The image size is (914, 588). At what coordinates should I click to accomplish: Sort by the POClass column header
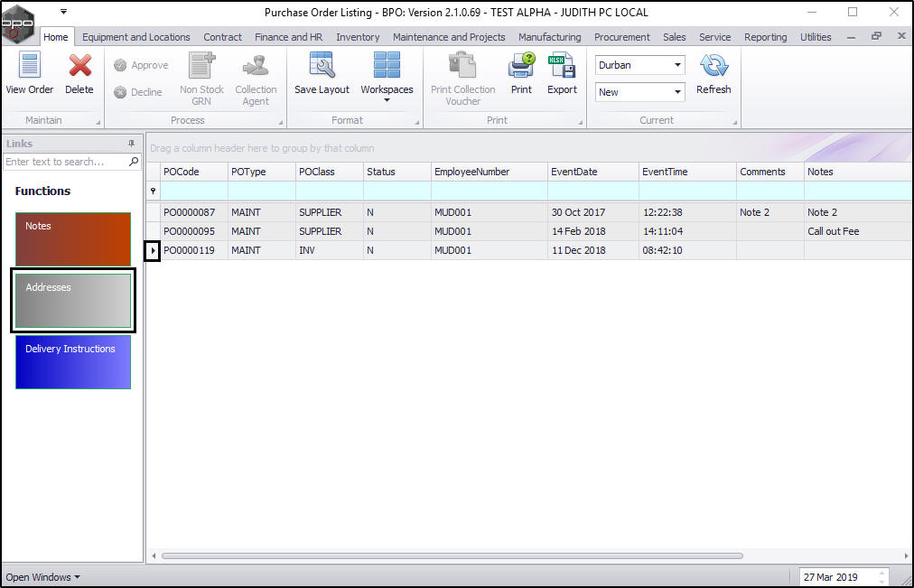330,172
